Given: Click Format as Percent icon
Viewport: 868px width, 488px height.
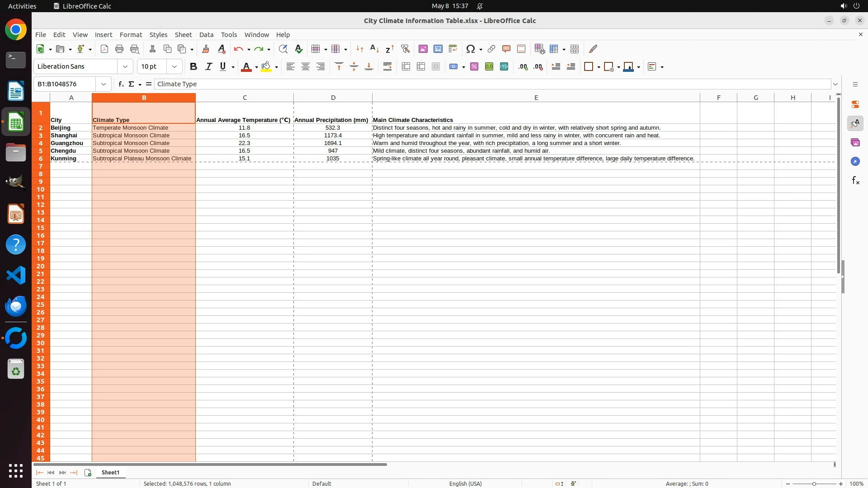Looking at the screenshot, I should click(474, 67).
